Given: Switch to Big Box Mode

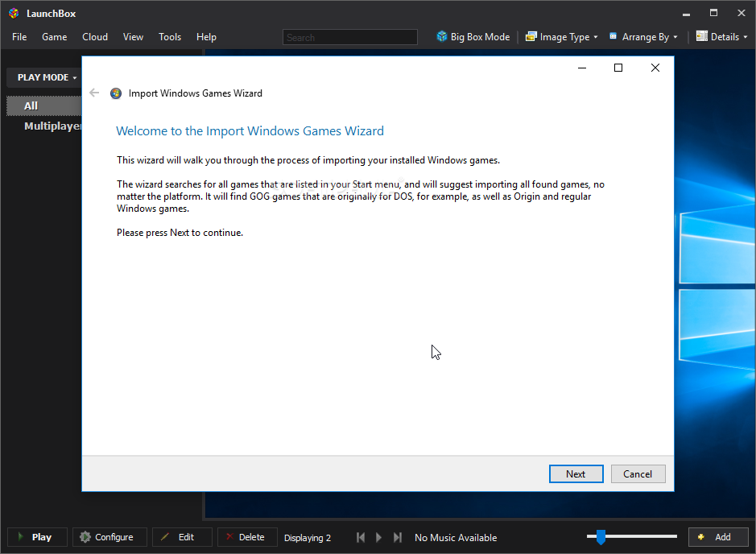Looking at the screenshot, I should click(473, 37).
